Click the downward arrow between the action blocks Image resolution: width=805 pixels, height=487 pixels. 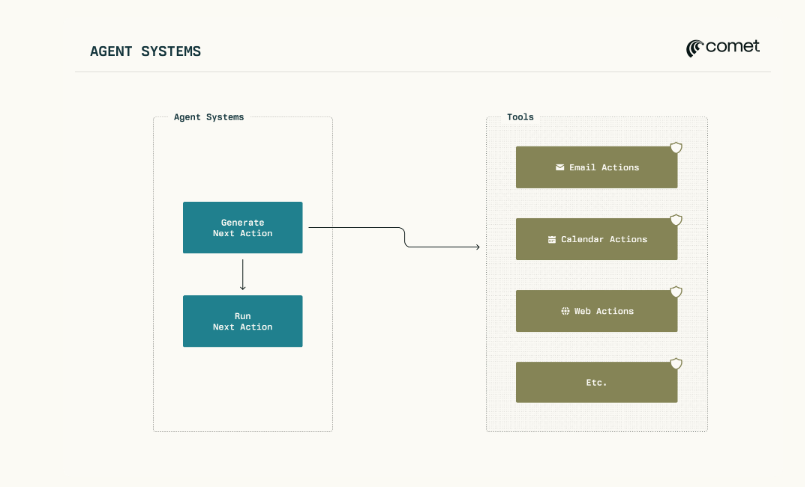point(242,274)
